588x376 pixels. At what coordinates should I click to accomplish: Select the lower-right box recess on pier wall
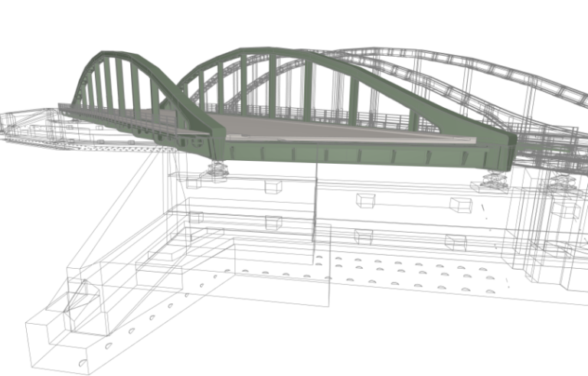pos(455,242)
